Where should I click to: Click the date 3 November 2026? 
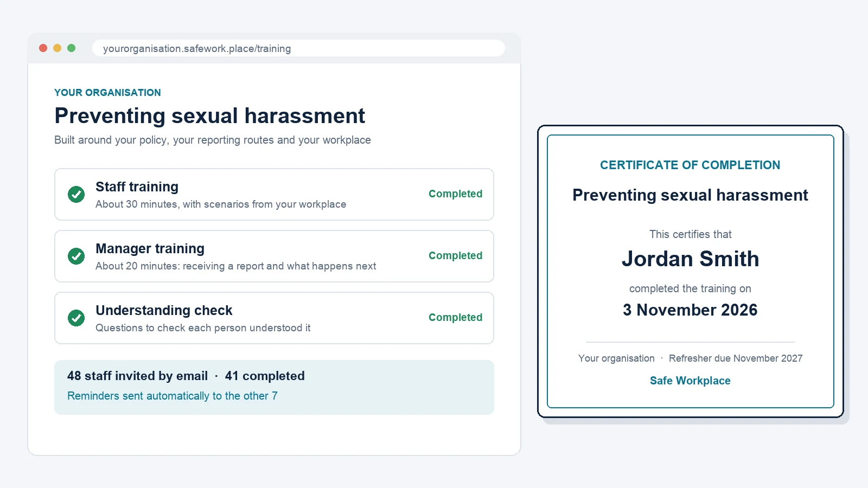[690, 310]
